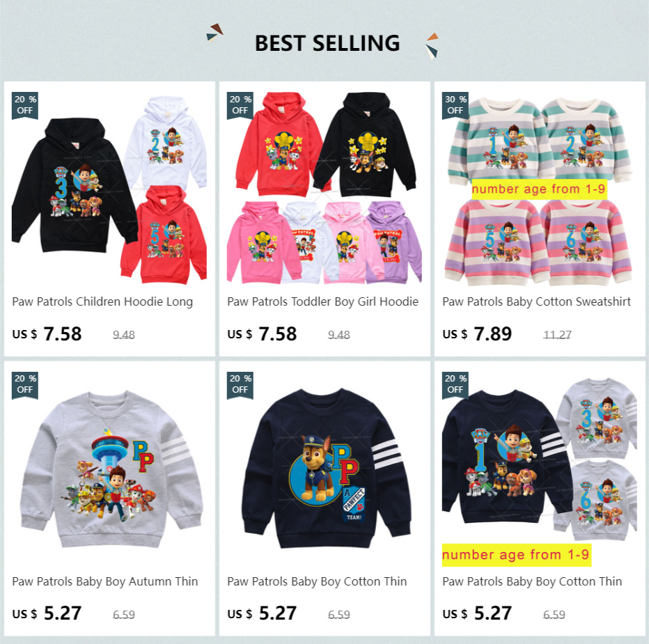Click 20% OFF badge on navy Chase sweatshirt
This screenshot has height=644, width=649.
(240, 385)
